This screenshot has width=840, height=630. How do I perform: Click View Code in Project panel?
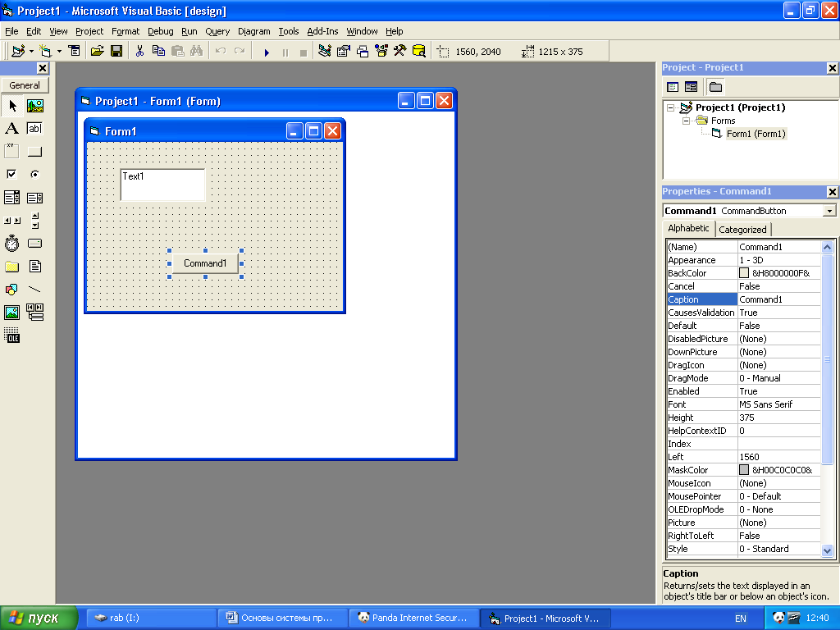pos(673,87)
